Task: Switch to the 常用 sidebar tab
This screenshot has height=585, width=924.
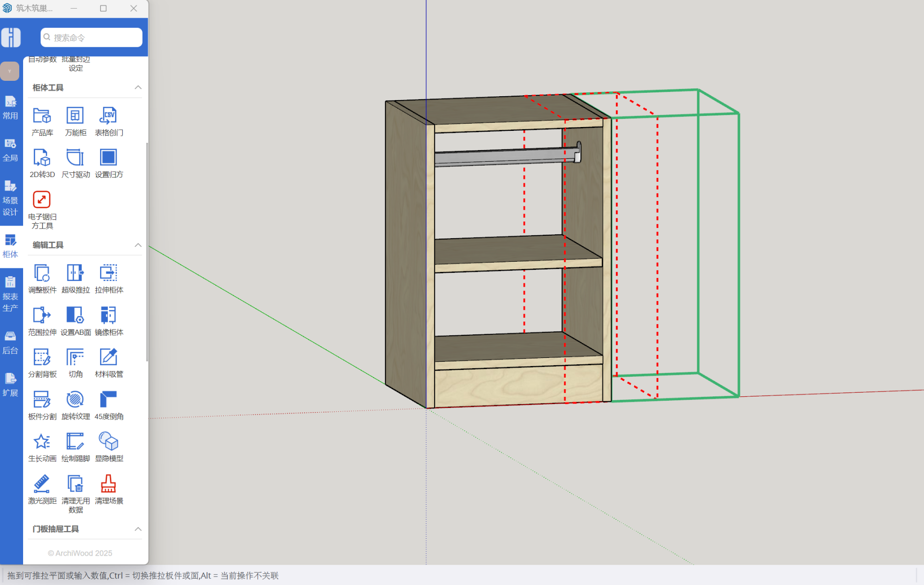Action: pos(11,108)
